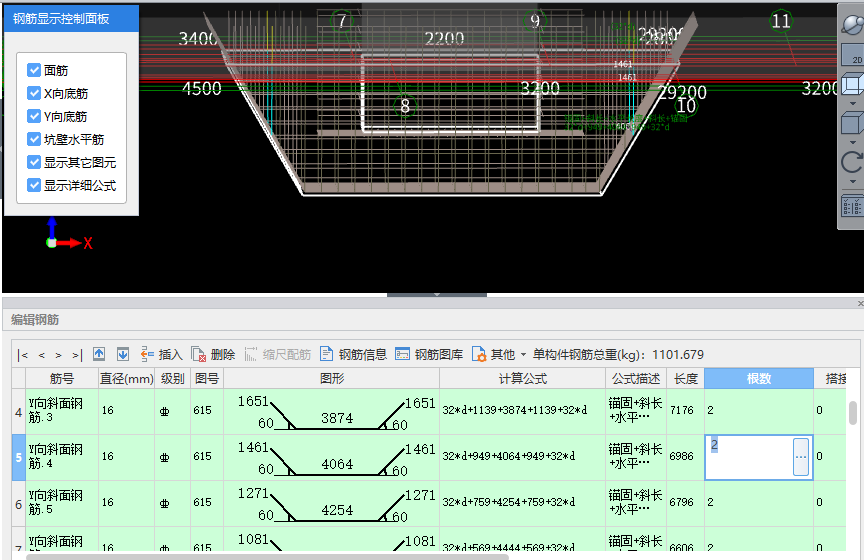The height and width of the screenshot is (560, 864).
Task: Move selected rebar row down
Action: (x=123, y=354)
